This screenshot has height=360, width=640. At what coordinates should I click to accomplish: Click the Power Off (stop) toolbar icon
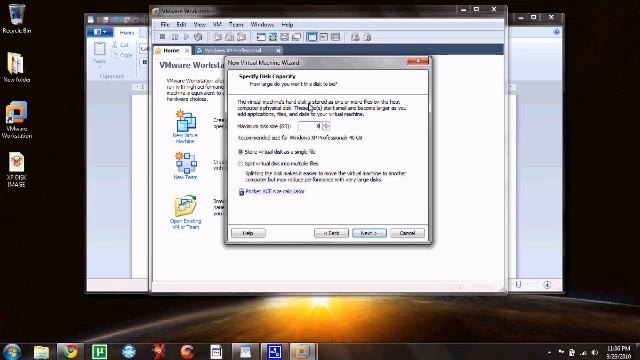click(x=162, y=37)
